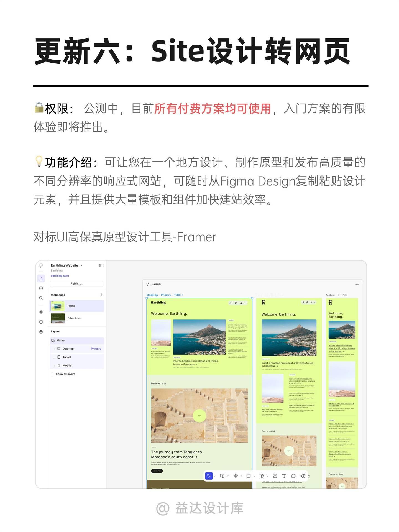
Task: Open the earthling.com link
Action: point(60,276)
